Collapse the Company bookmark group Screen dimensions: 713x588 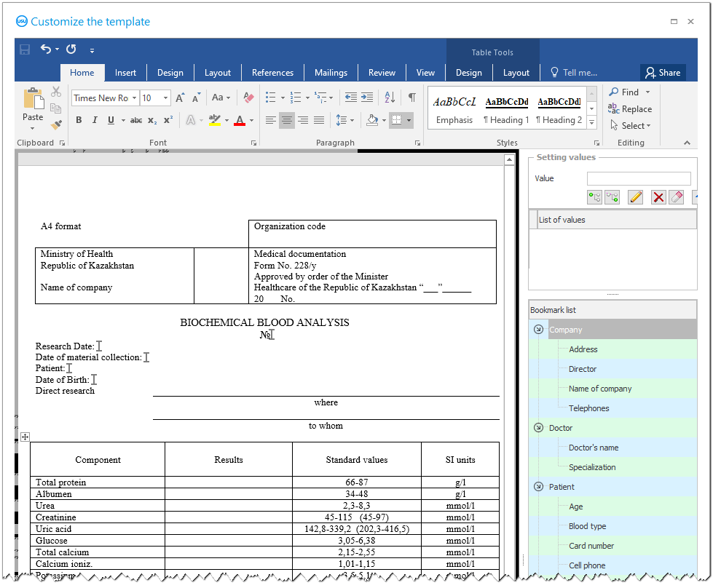[x=538, y=330]
